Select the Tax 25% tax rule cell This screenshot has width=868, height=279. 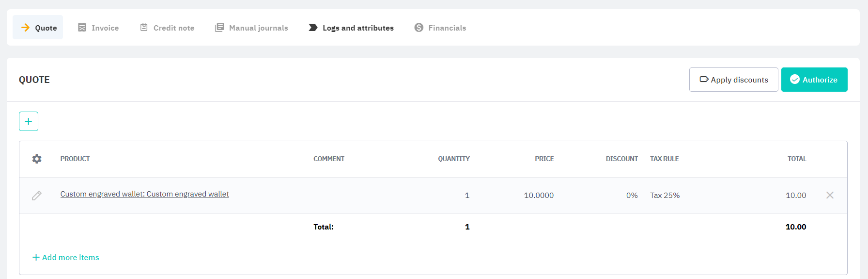(x=665, y=195)
